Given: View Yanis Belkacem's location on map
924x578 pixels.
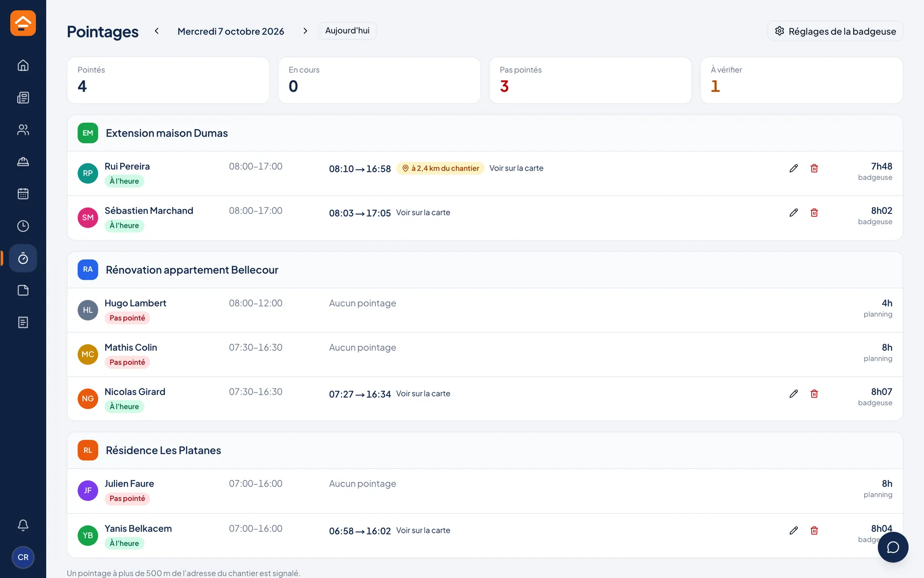Looking at the screenshot, I should point(423,530).
